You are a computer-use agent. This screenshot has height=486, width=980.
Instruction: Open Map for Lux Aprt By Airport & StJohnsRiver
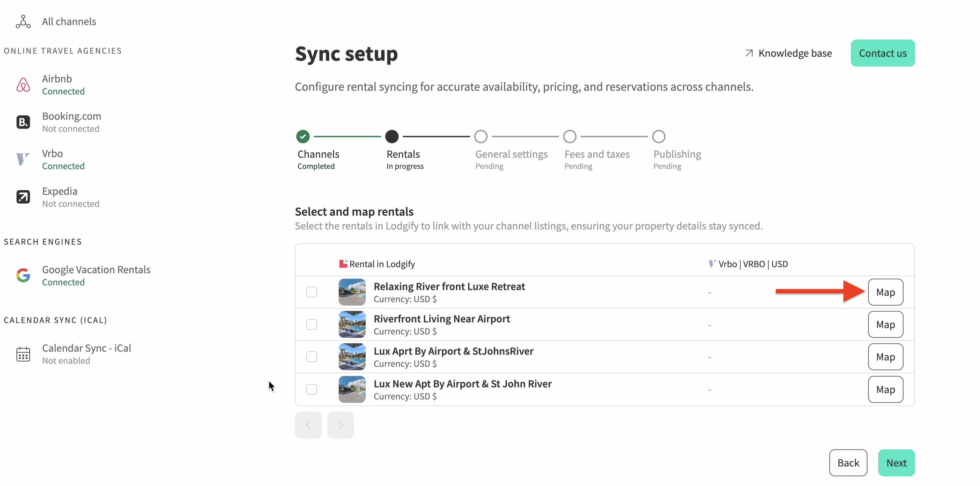coord(885,357)
